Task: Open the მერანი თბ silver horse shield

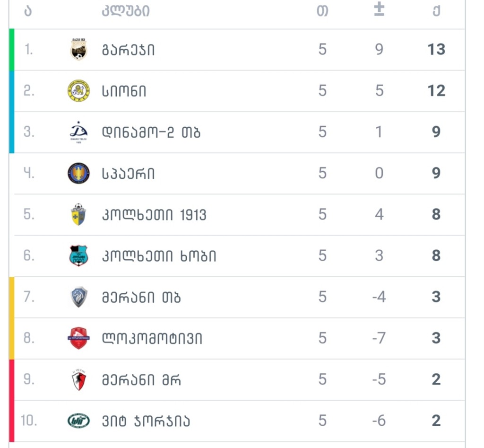Action: [x=79, y=297]
